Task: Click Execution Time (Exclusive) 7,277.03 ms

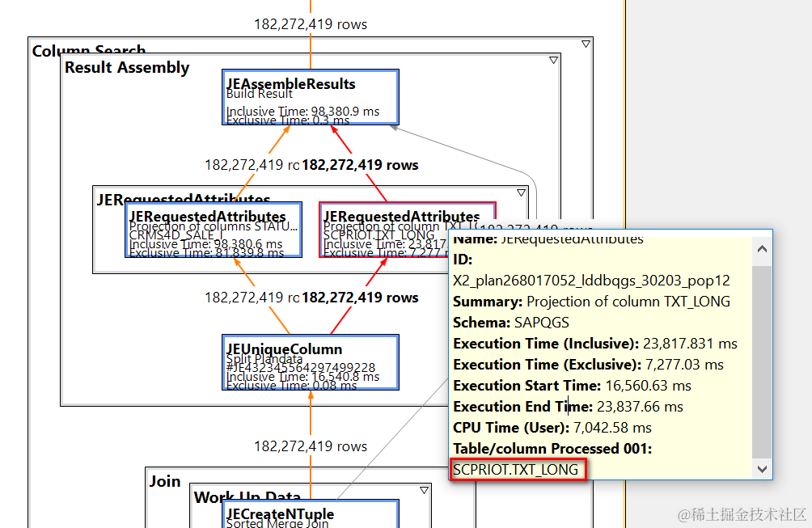Action: point(588,365)
